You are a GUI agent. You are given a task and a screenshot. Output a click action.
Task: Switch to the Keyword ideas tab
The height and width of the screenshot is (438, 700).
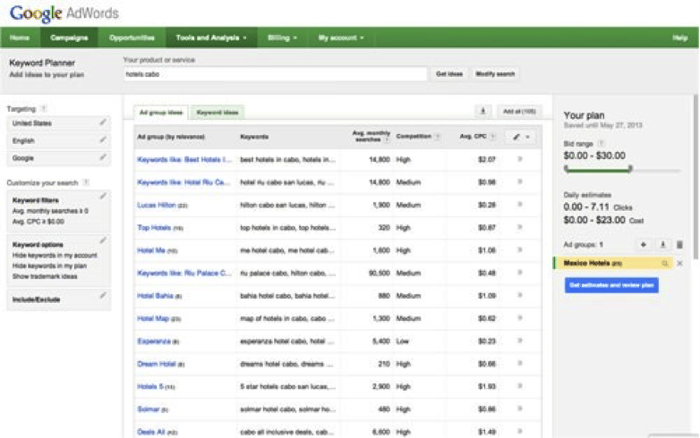[217, 112]
